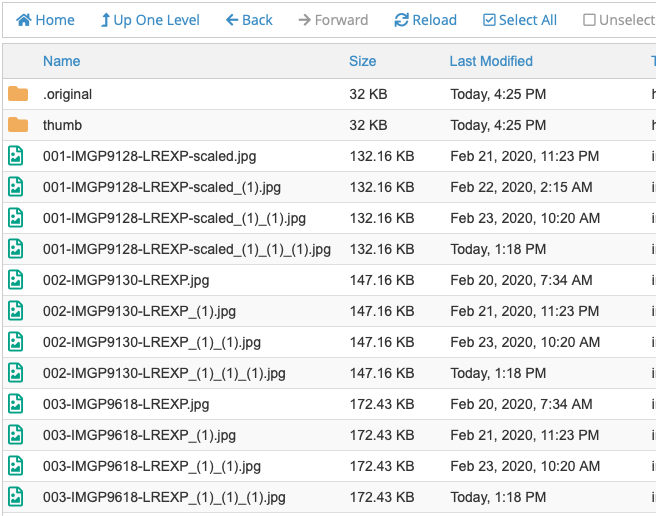Select file 003-IMGP9618-LREXP_(1)_(1)_(1).jpg

click(164, 497)
